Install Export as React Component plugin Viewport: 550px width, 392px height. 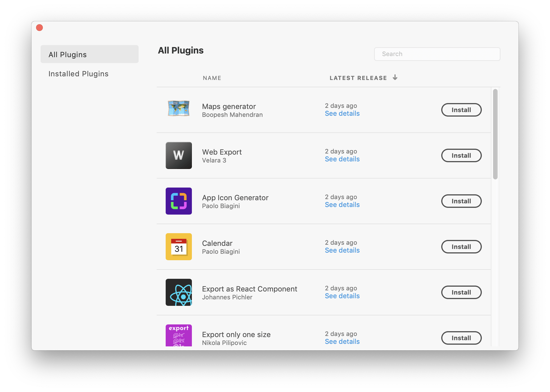pos(461,292)
